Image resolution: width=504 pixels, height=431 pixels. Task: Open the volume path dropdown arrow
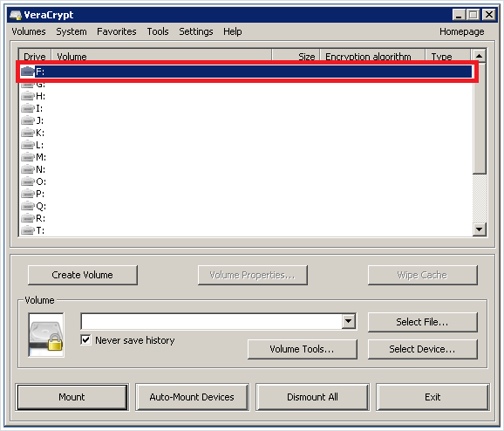coord(349,321)
